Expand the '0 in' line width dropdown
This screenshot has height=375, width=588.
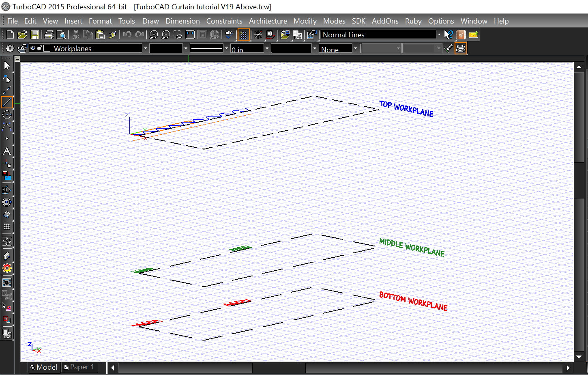point(267,49)
